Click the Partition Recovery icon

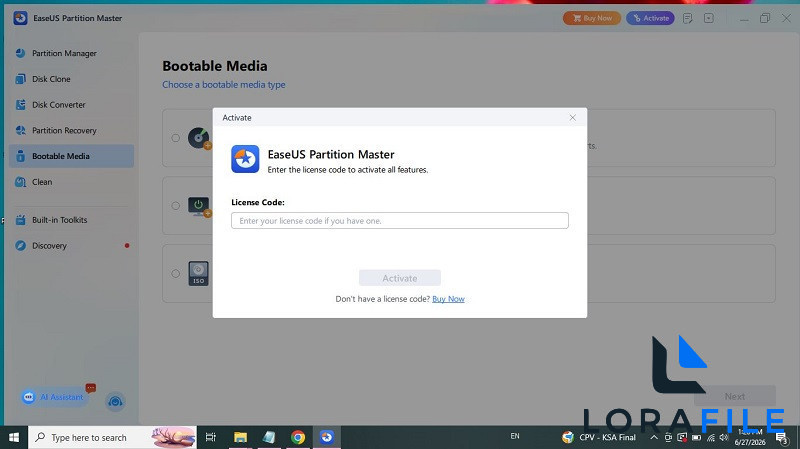pyautogui.click(x=20, y=130)
